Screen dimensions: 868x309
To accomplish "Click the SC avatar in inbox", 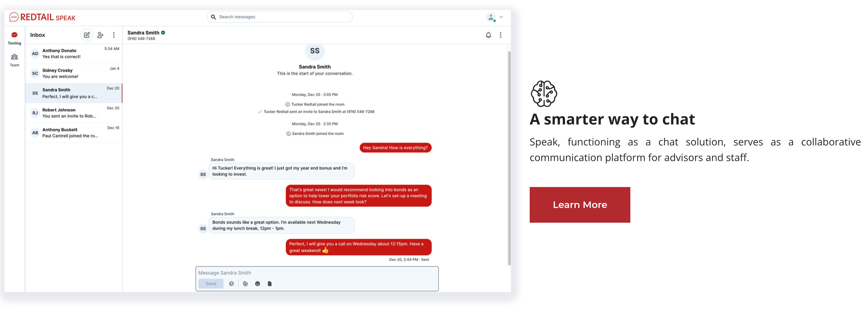I will coord(35,73).
